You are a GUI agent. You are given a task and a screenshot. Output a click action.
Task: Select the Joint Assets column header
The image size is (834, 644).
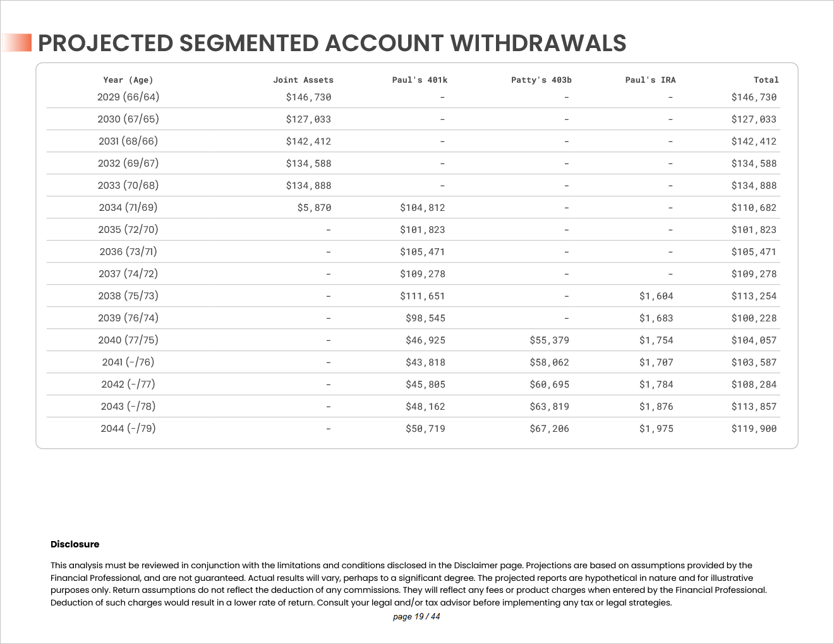point(303,80)
